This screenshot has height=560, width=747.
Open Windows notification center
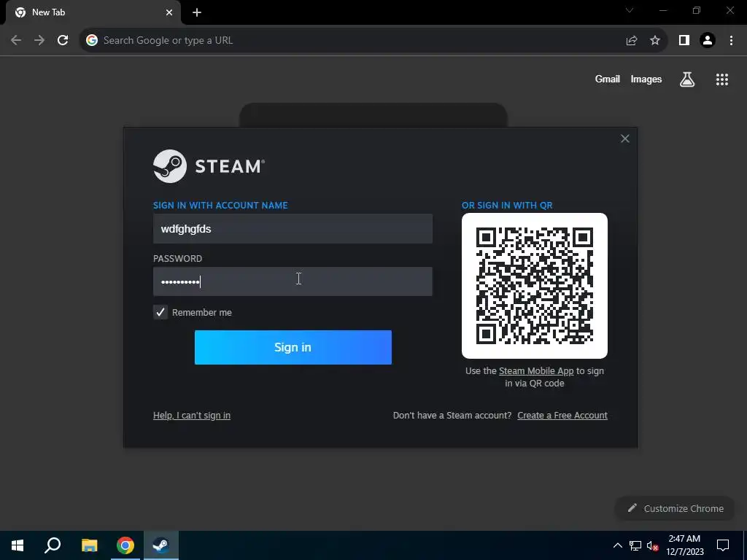(x=723, y=545)
